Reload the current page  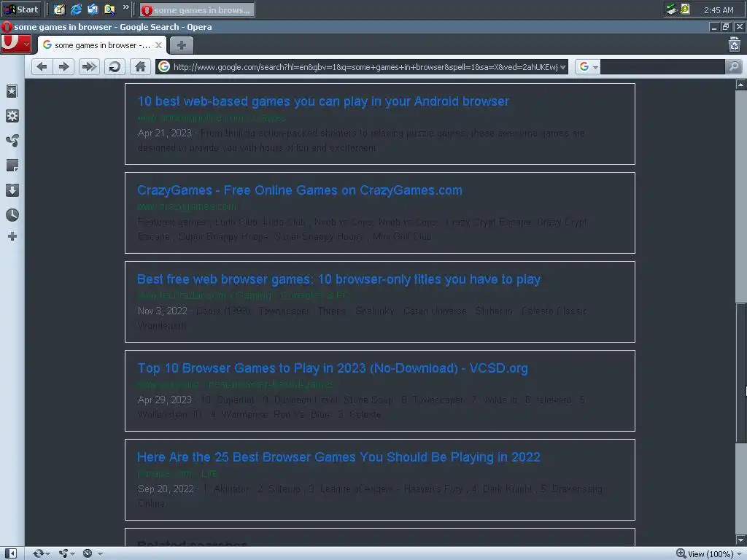(x=115, y=66)
